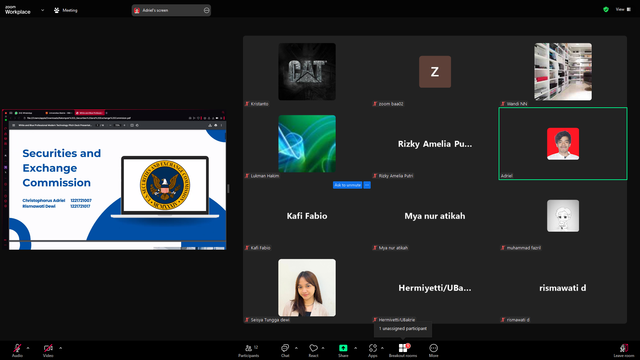The width and height of the screenshot is (640, 360).
Task: Click the Zoom Workplace logo
Action: point(18,10)
